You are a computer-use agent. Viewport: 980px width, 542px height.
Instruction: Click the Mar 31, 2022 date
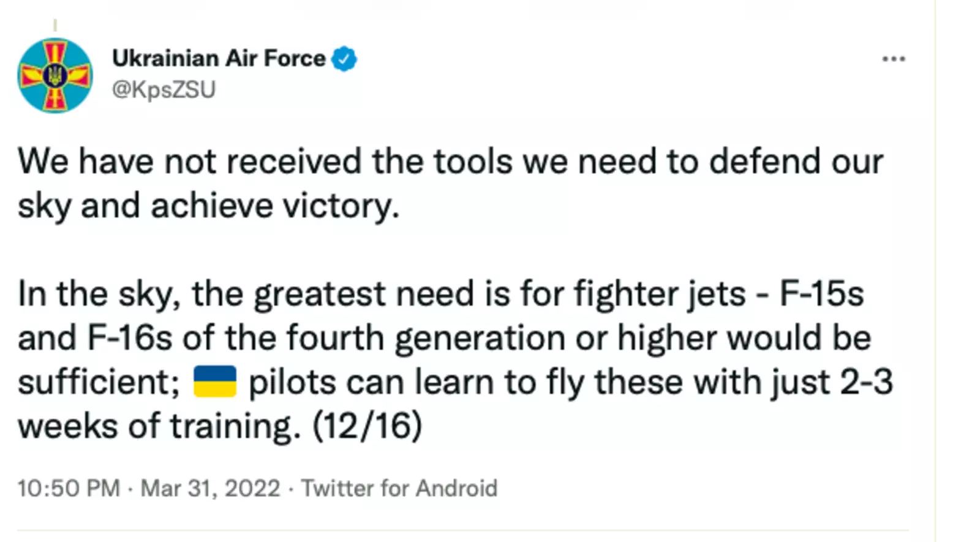(x=210, y=489)
